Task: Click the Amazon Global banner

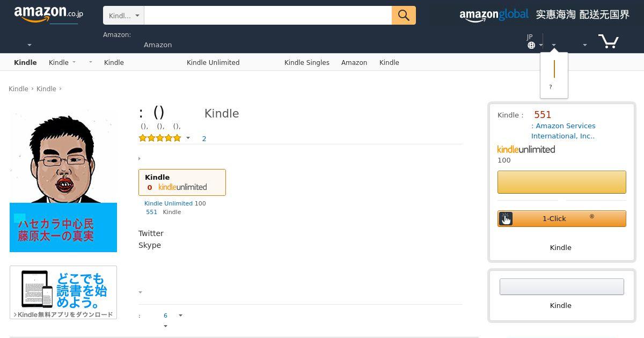Action: pos(544,15)
